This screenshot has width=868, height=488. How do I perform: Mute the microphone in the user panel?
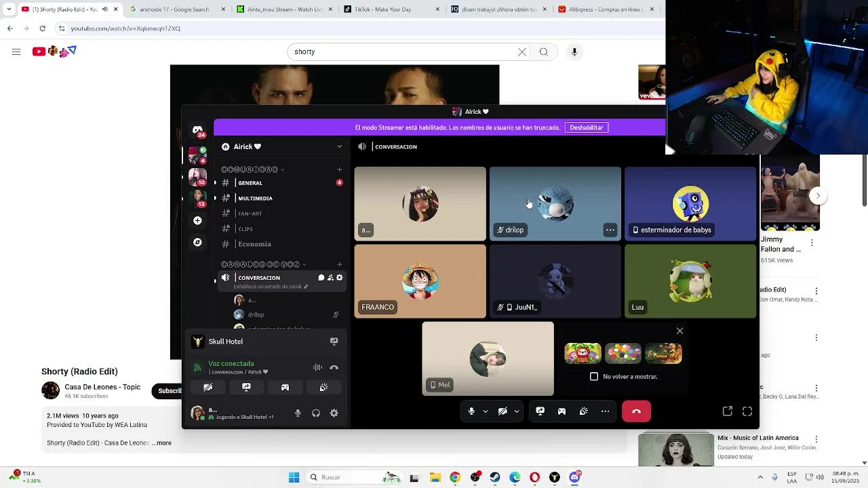[x=298, y=413]
